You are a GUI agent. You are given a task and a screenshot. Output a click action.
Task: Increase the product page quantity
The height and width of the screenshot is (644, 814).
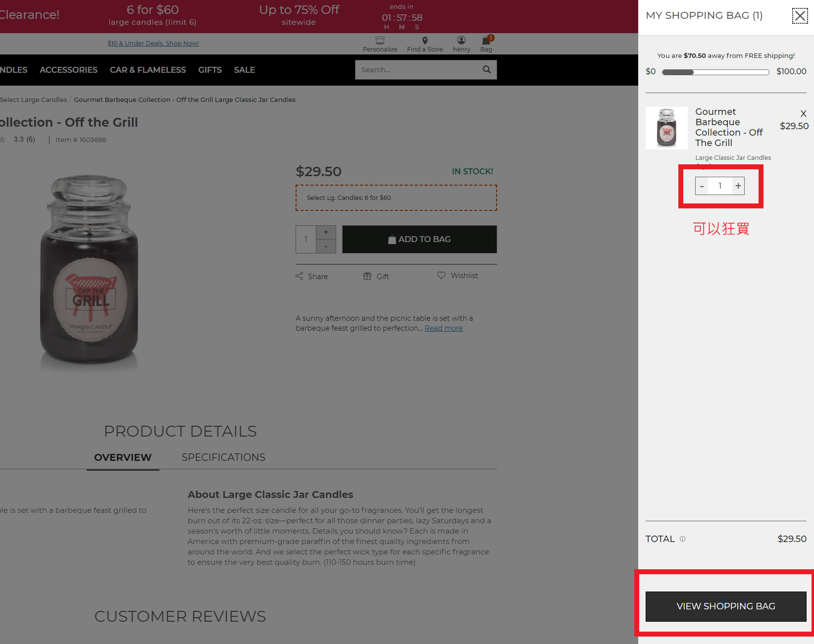(x=326, y=232)
